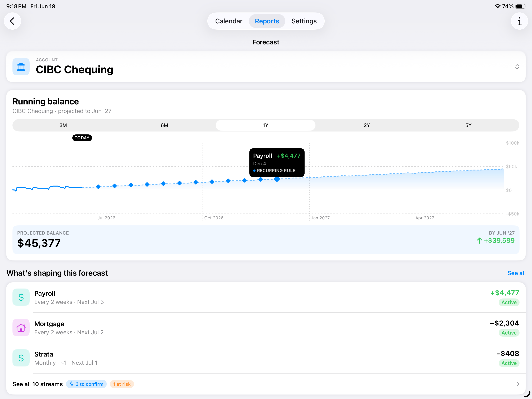This screenshot has height=399, width=532.
Task: Tap the Forecast page title
Action: point(266,42)
